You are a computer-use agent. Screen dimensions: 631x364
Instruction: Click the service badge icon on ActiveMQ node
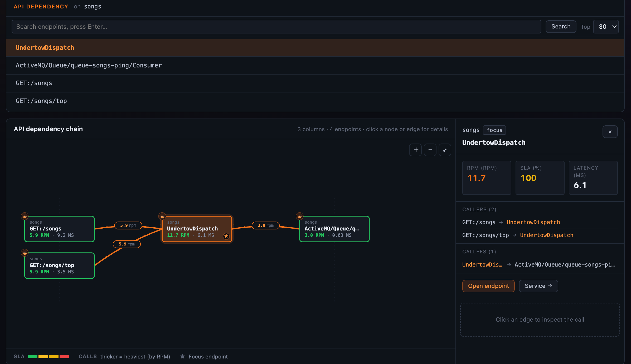pyautogui.click(x=300, y=216)
